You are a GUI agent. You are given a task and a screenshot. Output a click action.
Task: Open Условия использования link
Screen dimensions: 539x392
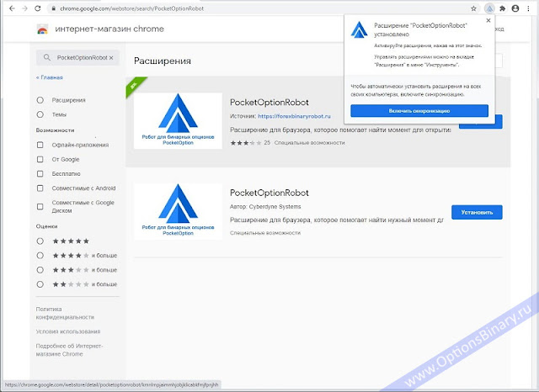click(68, 331)
